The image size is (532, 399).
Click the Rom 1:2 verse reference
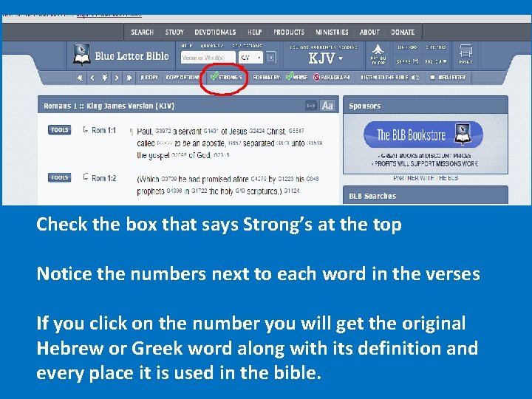104,178
